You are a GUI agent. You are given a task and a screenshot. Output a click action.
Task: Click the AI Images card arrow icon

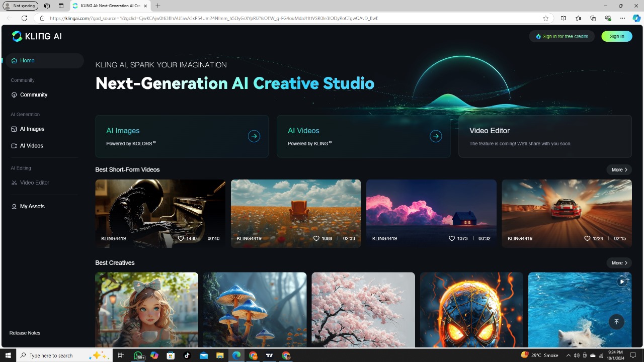pyautogui.click(x=254, y=136)
